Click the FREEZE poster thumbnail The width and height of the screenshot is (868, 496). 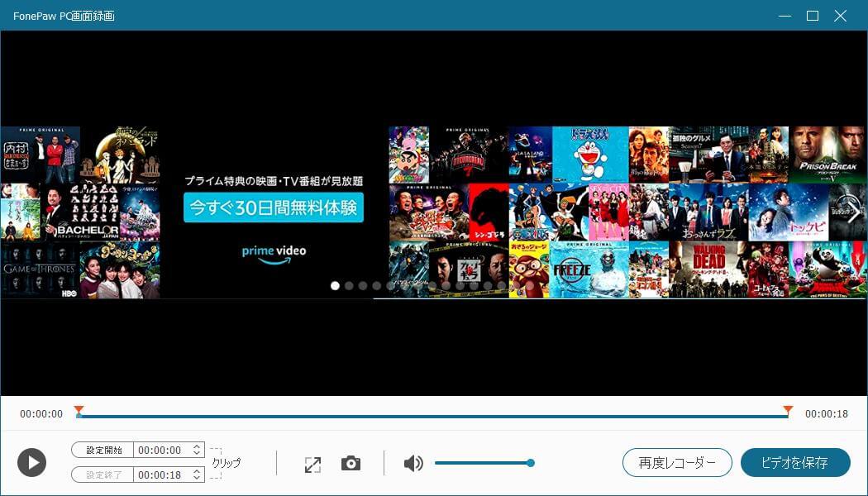589,269
